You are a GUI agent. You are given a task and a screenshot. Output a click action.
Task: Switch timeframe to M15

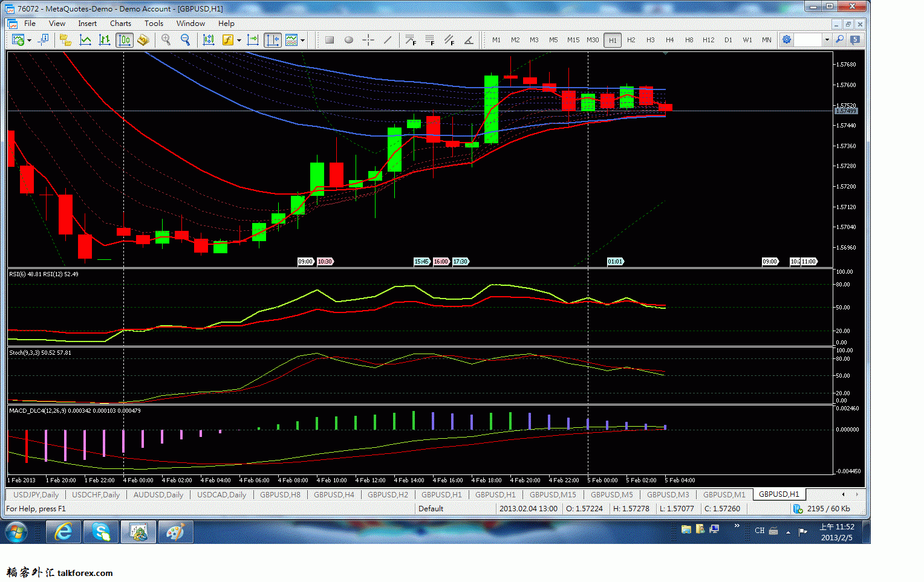pyautogui.click(x=573, y=40)
